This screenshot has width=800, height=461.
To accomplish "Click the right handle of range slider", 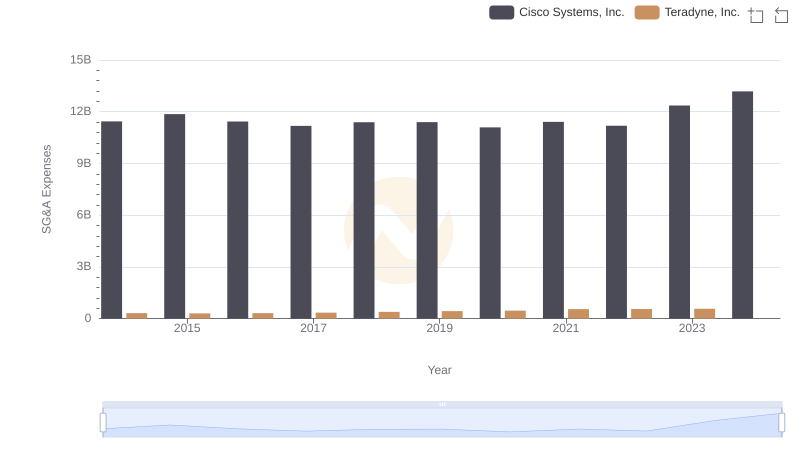I will 782,422.
